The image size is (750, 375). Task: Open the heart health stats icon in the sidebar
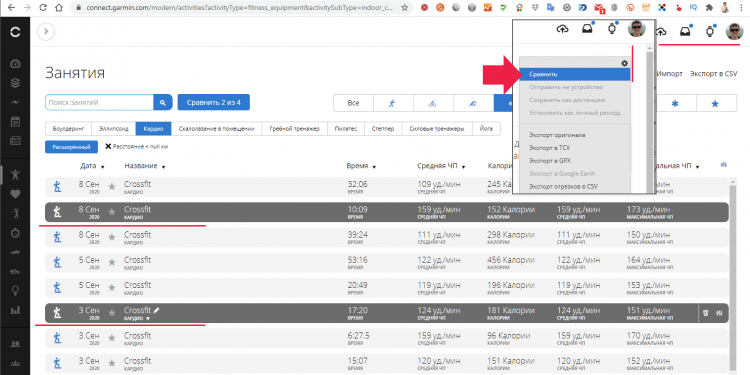[x=15, y=194]
